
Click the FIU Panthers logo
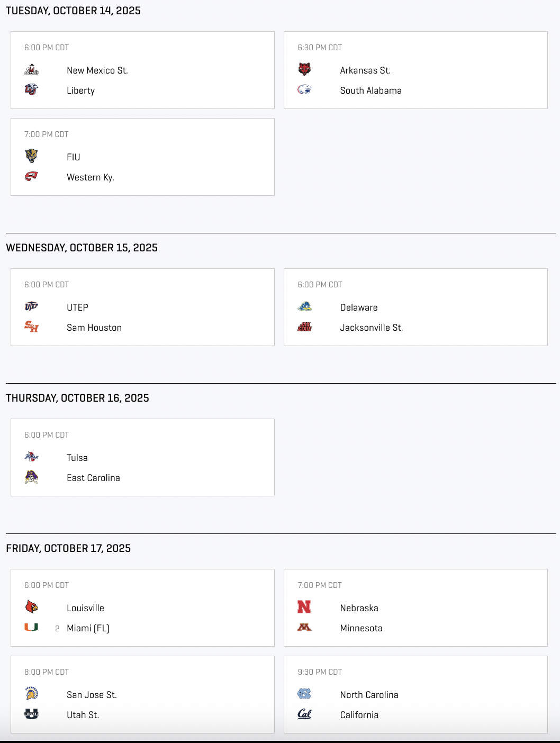[32, 157]
